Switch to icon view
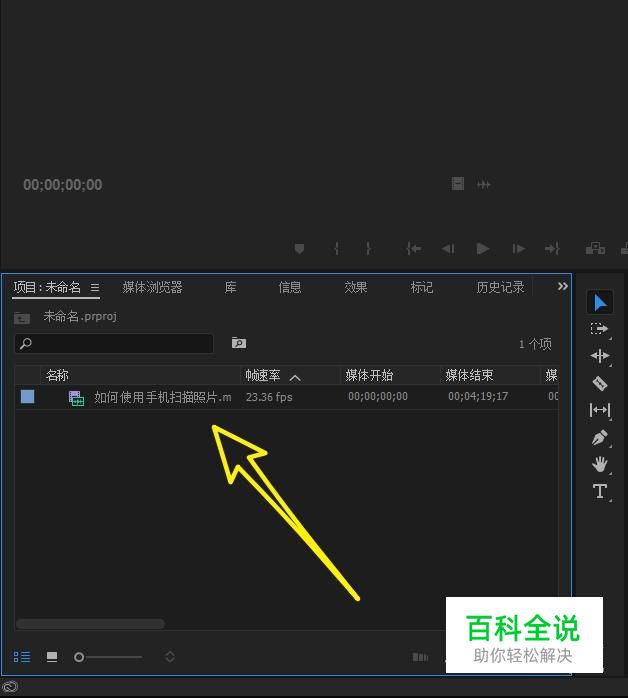 [52, 657]
